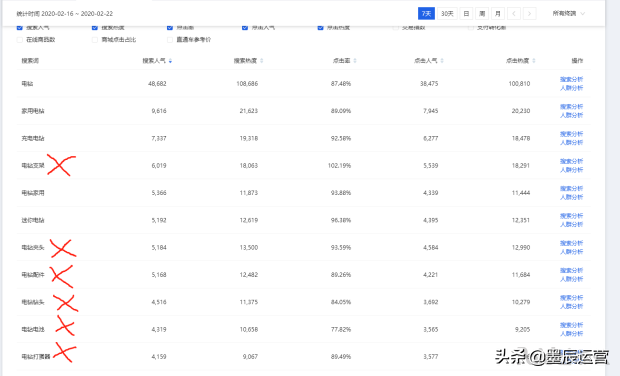620x376 pixels.
Task: Open 搜索分析 for the 5,366 row
Action: pyautogui.click(x=571, y=189)
